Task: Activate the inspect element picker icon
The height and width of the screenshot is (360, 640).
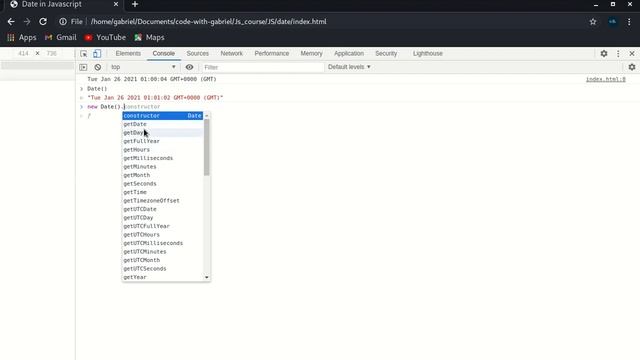Action: click(x=84, y=53)
